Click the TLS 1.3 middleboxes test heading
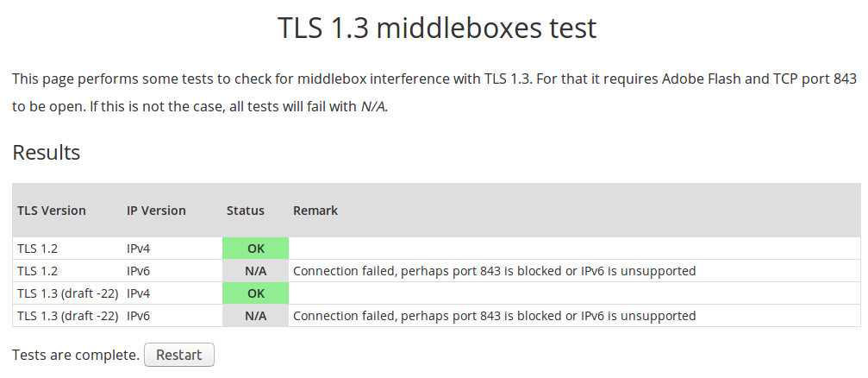Image resolution: width=868 pixels, height=378 pixels. click(437, 28)
